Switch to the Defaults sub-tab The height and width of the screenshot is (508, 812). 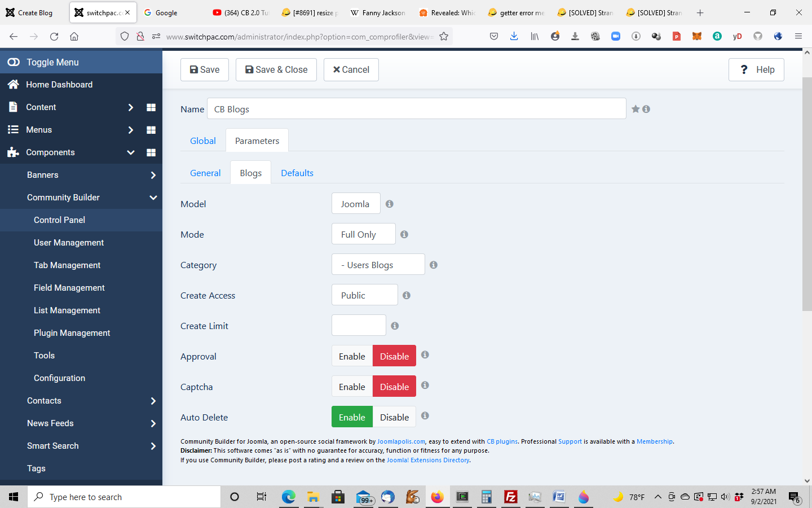pyautogui.click(x=297, y=173)
